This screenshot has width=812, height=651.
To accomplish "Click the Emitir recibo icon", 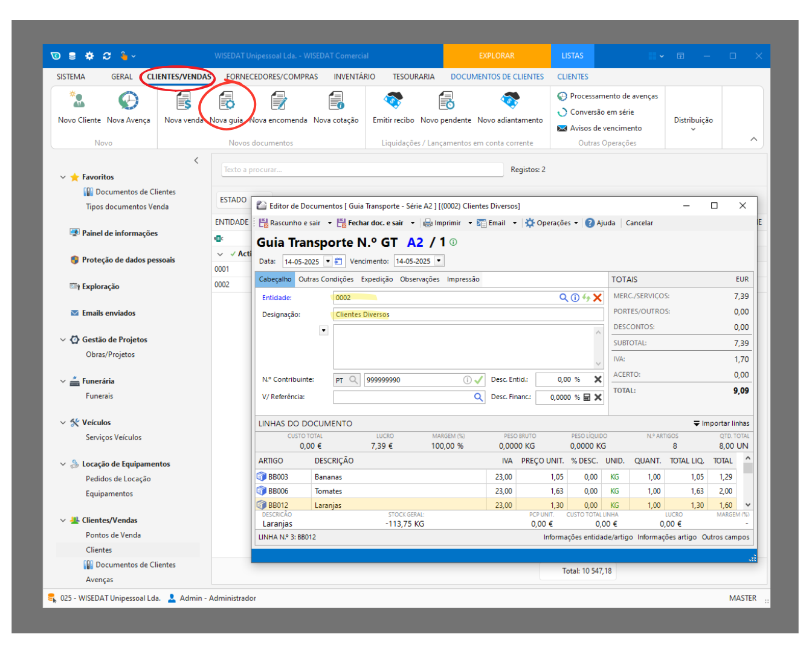I will (x=393, y=101).
